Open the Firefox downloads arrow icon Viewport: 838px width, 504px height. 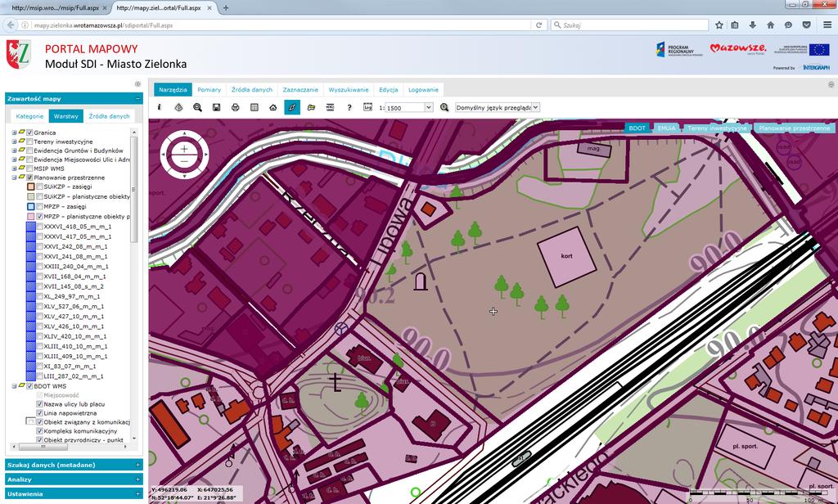tap(753, 25)
